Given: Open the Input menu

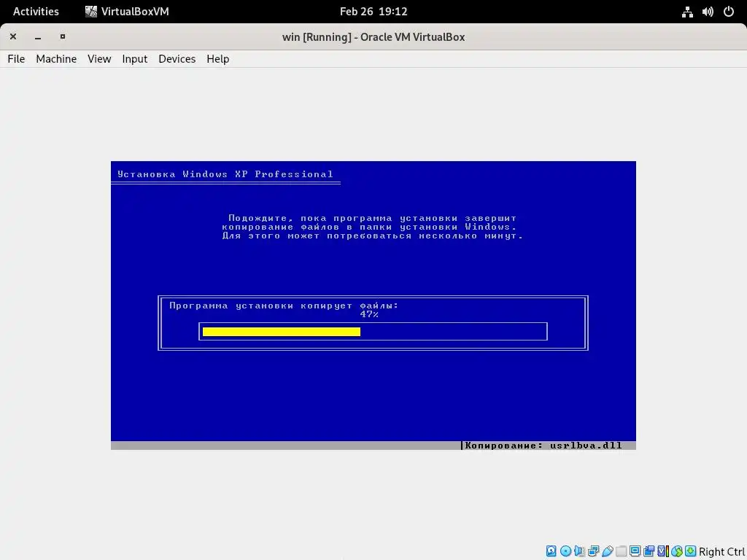Looking at the screenshot, I should coord(135,58).
